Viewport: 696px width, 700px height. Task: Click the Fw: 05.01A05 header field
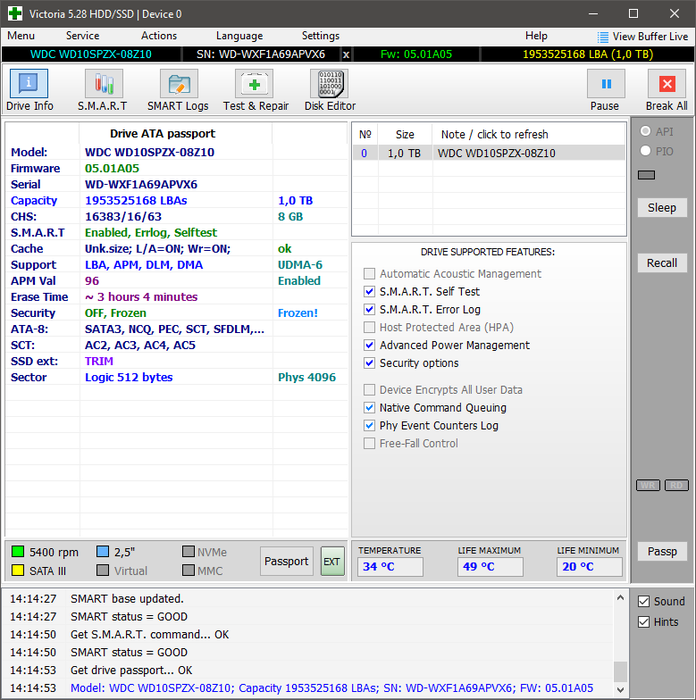click(416, 54)
